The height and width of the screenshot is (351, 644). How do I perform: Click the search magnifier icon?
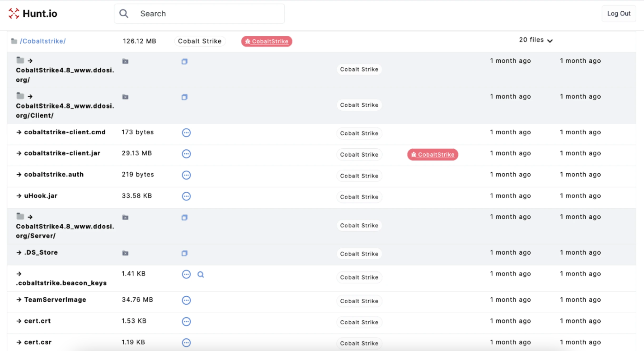pyautogui.click(x=124, y=14)
